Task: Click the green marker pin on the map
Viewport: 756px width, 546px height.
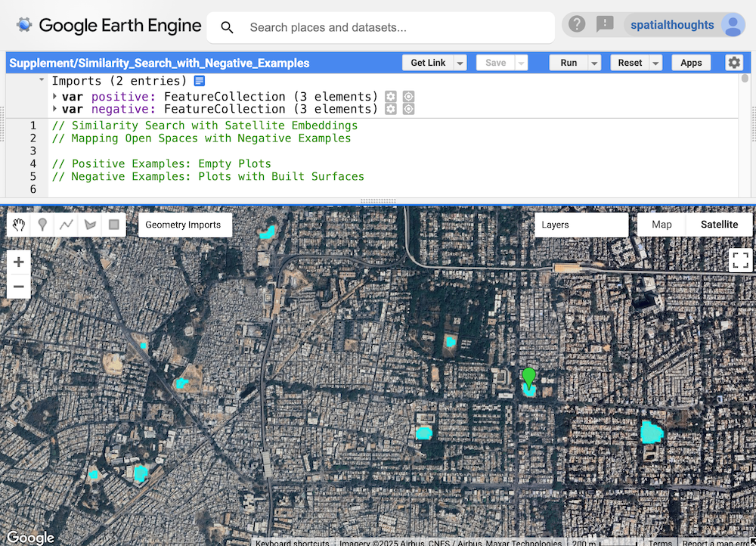Action: [528, 376]
